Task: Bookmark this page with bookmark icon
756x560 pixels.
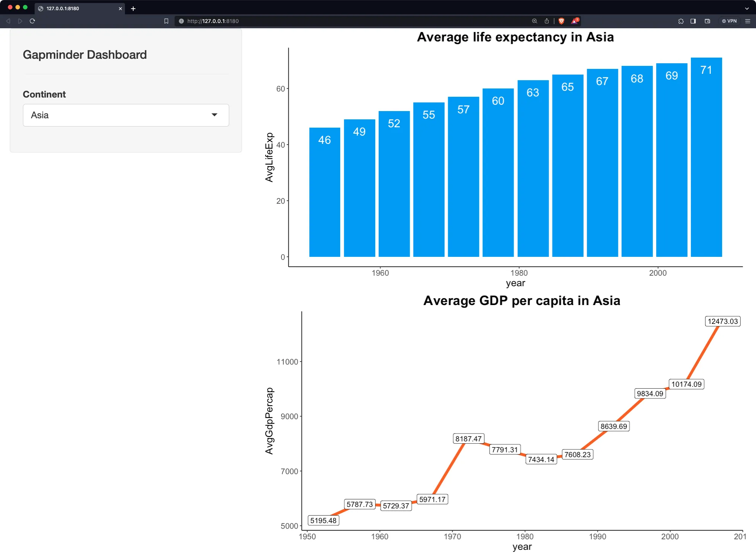Action: (x=166, y=21)
